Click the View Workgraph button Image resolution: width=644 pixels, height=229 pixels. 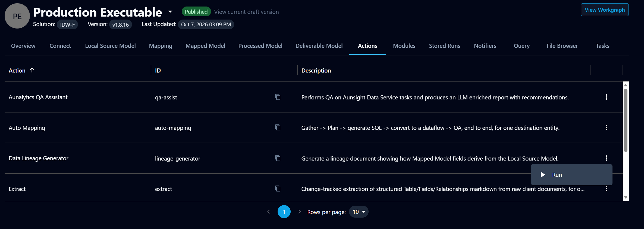(x=605, y=10)
